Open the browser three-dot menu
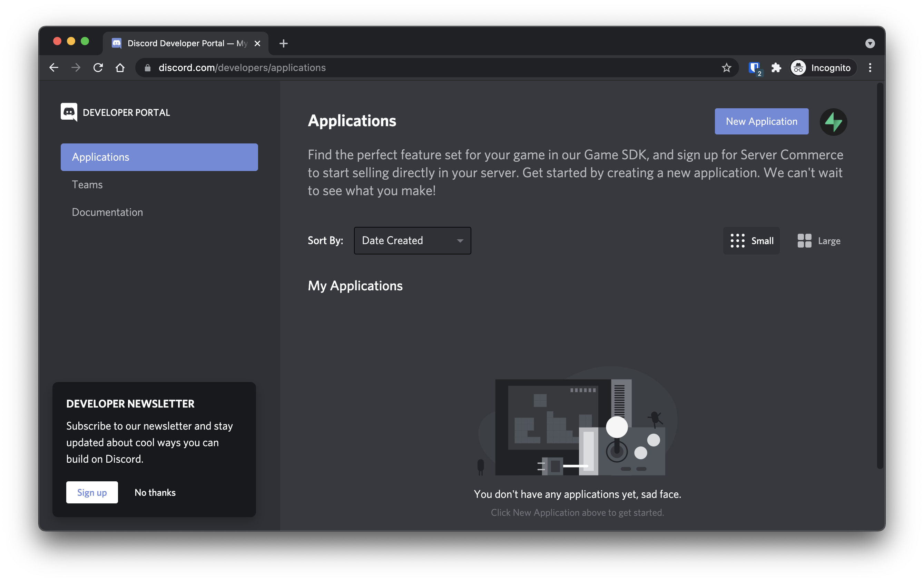Image resolution: width=924 pixels, height=582 pixels. coord(870,68)
